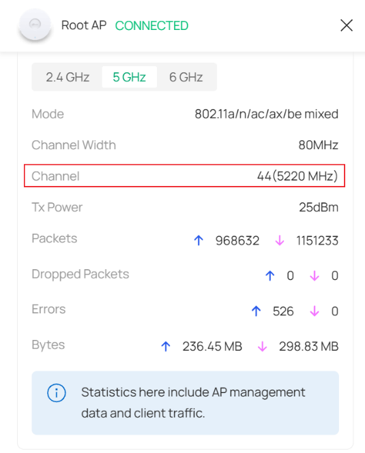Click the Packets download arrow icon
Image resolution: width=365 pixels, height=453 pixels.
pos(280,240)
